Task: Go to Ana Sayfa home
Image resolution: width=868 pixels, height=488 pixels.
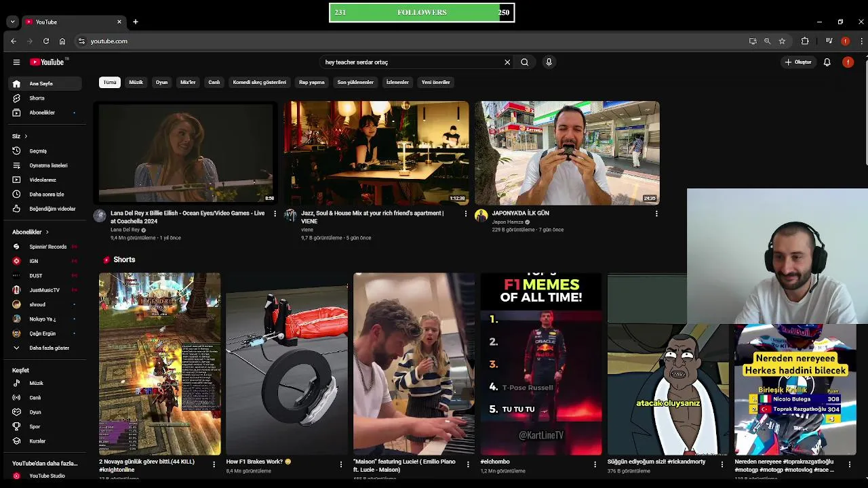Action: tap(45, 83)
